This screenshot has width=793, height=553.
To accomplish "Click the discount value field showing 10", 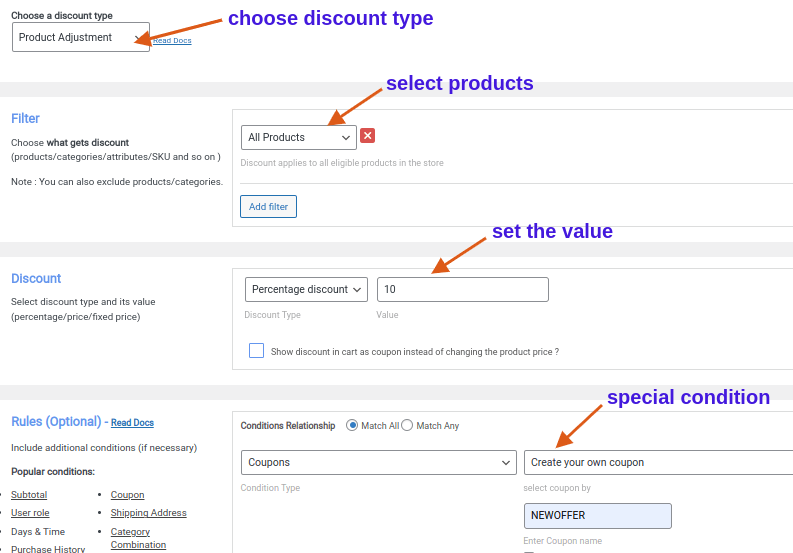I will click(x=462, y=290).
